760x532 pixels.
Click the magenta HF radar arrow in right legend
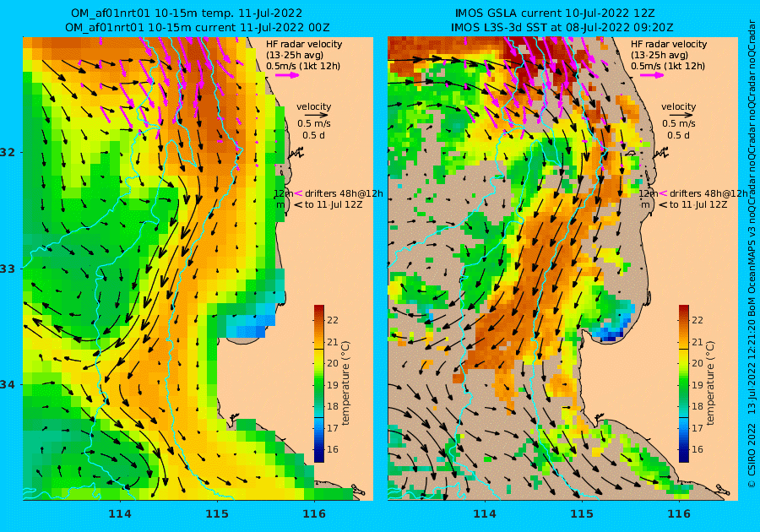click(x=652, y=75)
